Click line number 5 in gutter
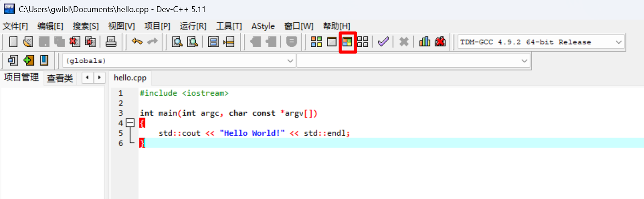644x199 pixels. pyautogui.click(x=120, y=133)
